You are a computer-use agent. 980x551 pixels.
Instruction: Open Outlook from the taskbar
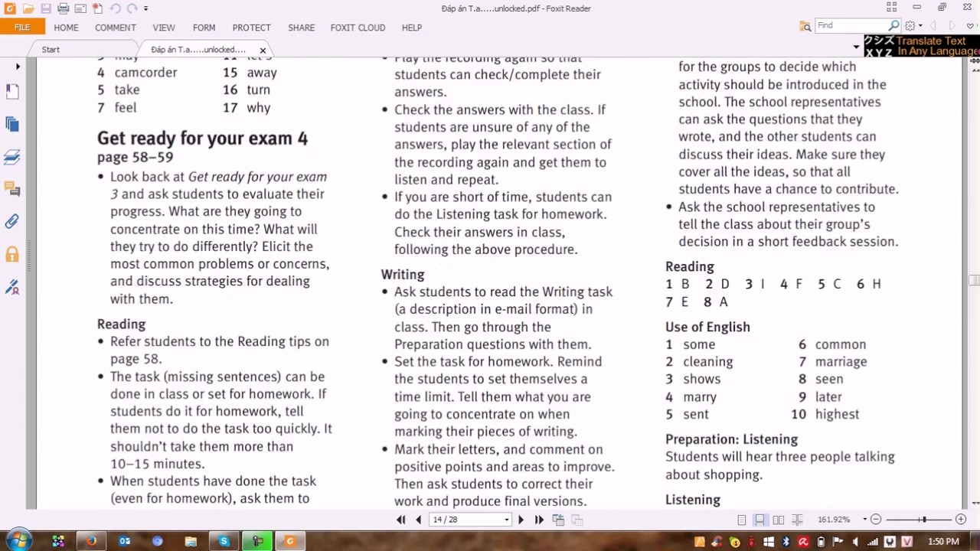pos(124,541)
